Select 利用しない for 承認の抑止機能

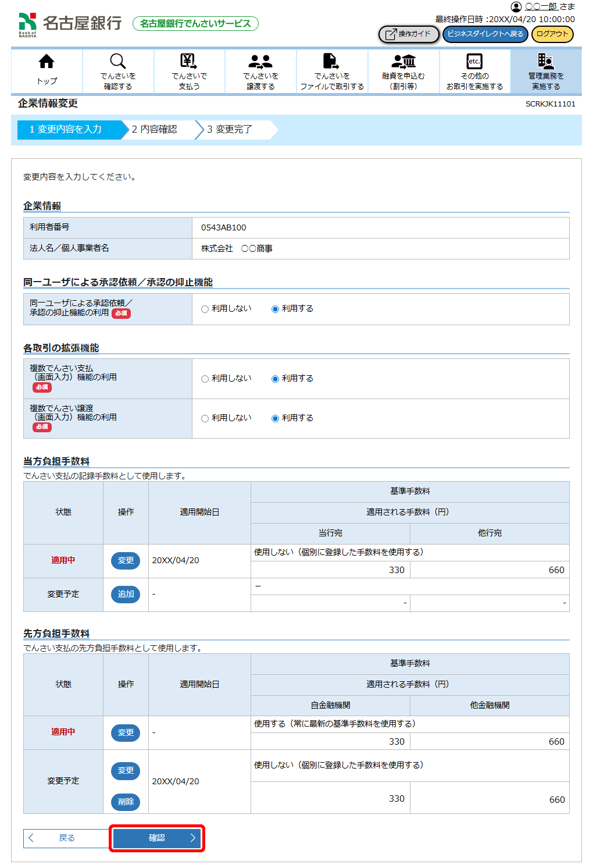[x=205, y=309]
